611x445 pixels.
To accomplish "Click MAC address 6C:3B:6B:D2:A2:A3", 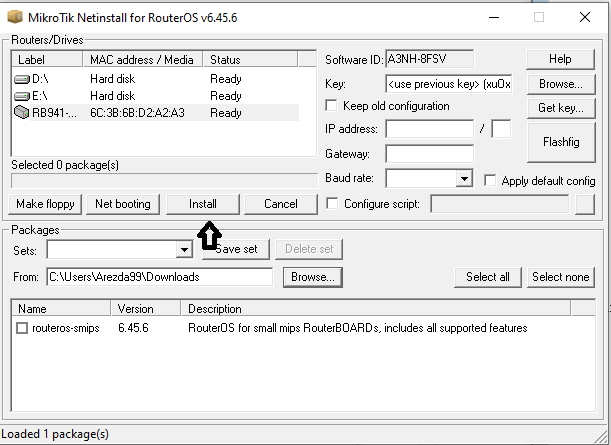I will pyautogui.click(x=138, y=113).
